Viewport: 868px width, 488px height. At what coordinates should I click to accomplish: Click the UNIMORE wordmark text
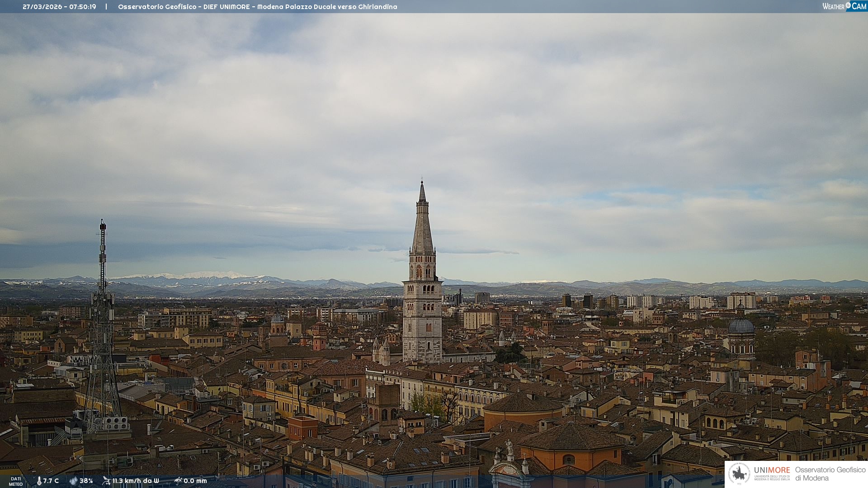click(772, 470)
